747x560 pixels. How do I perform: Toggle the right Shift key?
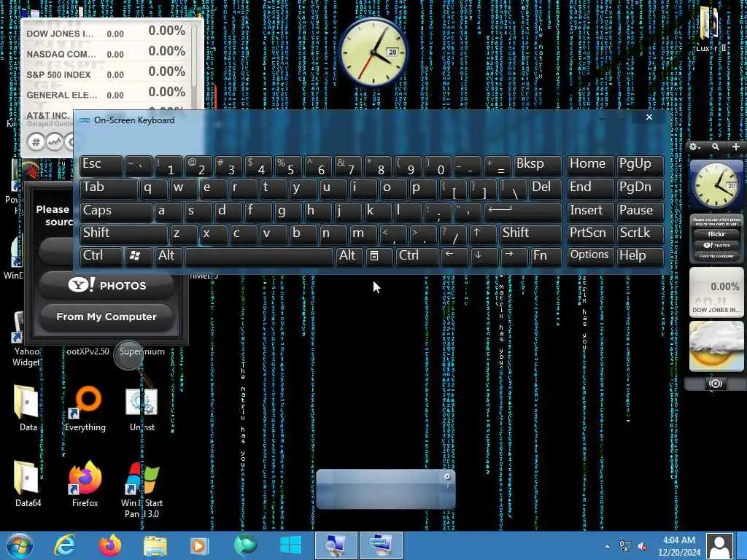coord(530,234)
